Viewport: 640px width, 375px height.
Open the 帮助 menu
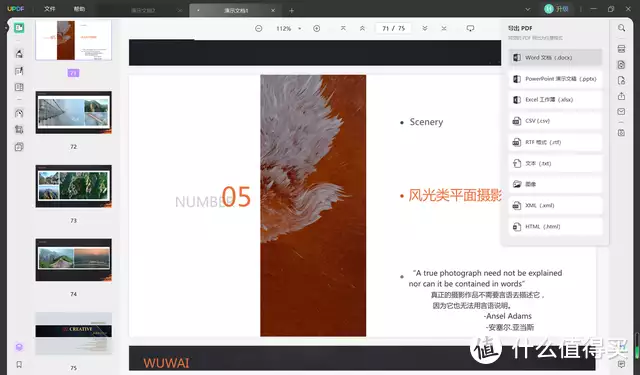click(79, 9)
